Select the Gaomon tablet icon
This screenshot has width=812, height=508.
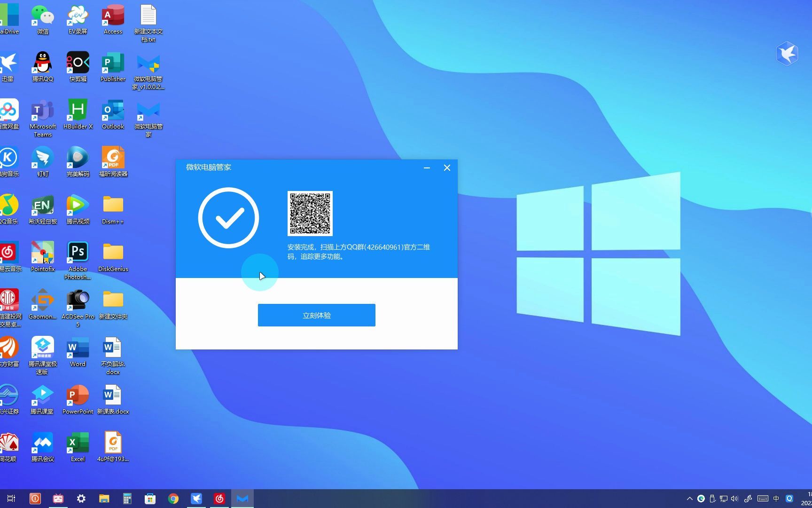point(43,304)
